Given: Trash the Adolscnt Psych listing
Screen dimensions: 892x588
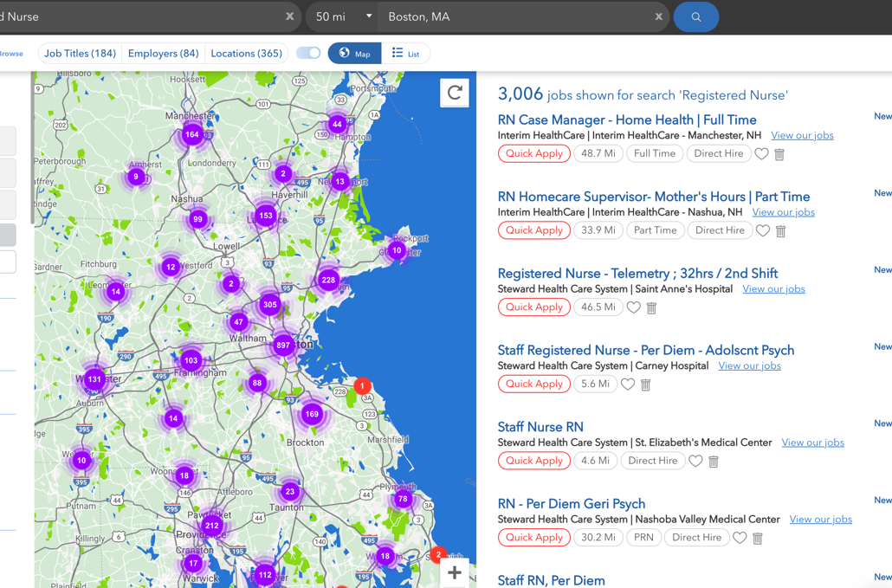Looking at the screenshot, I should pyautogui.click(x=646, y=384).
